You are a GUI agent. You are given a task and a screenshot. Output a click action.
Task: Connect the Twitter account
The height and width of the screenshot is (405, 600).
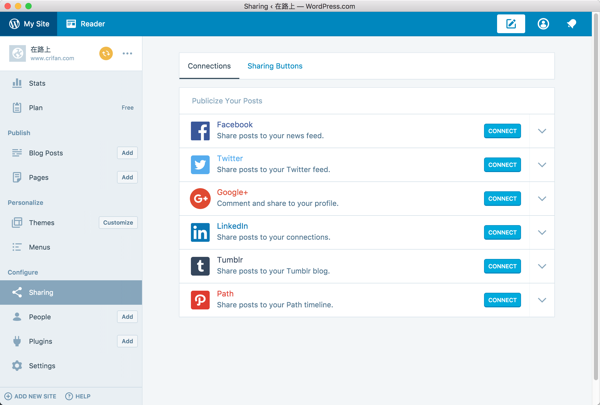502,165
